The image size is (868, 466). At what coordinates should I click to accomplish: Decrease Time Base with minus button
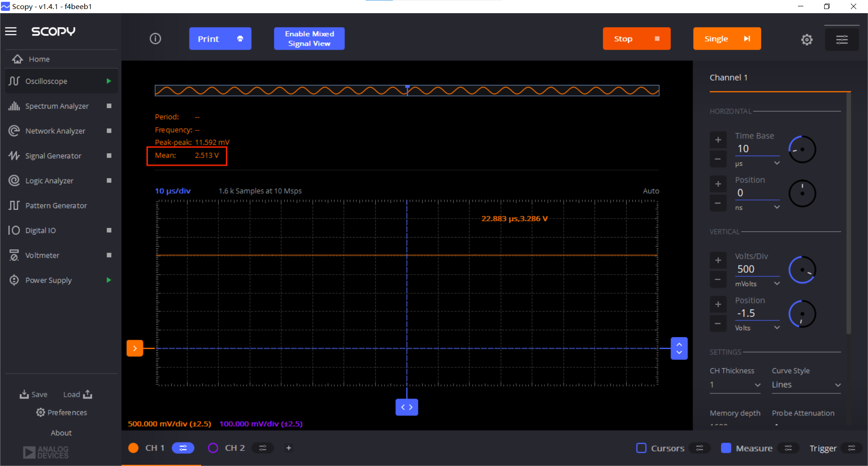pos(718,159)
